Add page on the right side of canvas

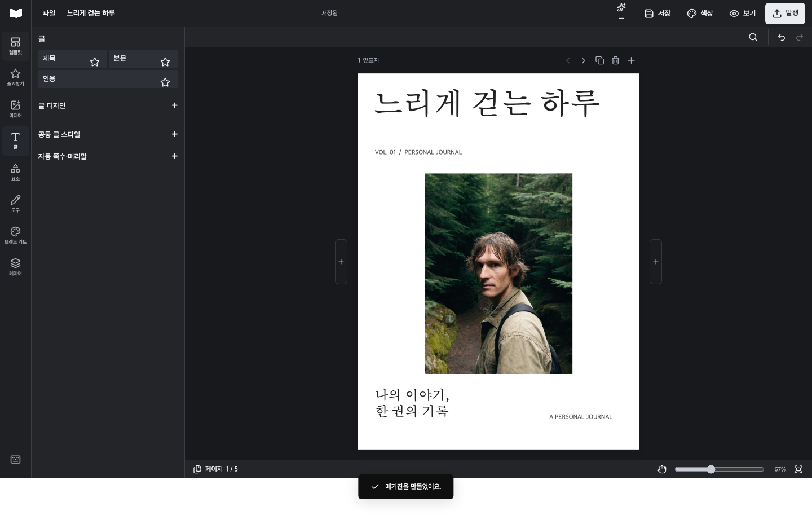656,262
